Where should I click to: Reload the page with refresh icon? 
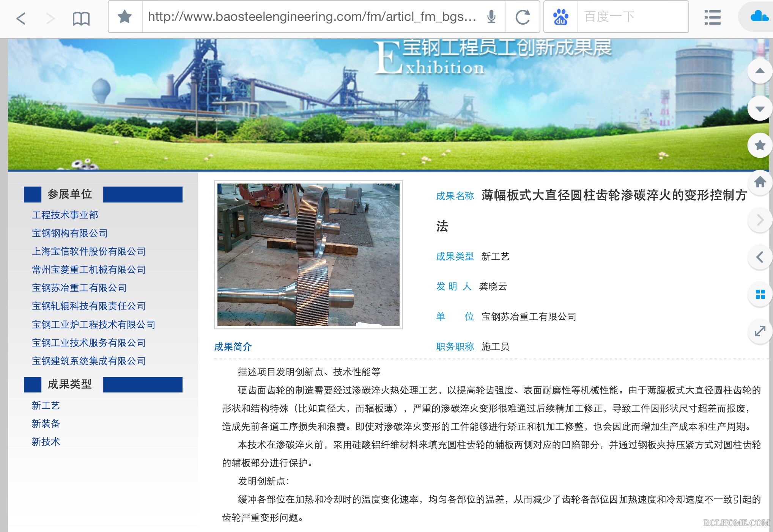tap(523, 17)
